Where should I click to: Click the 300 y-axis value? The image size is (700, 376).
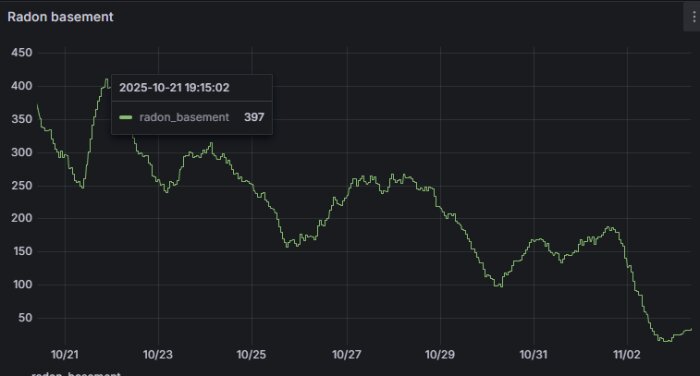[22, 152]
